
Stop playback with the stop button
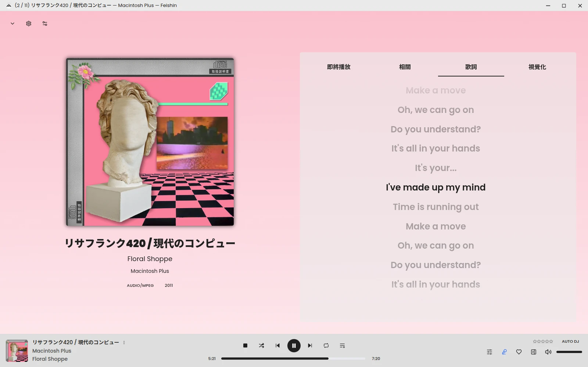pyautogui.click(x=245, y=346)
